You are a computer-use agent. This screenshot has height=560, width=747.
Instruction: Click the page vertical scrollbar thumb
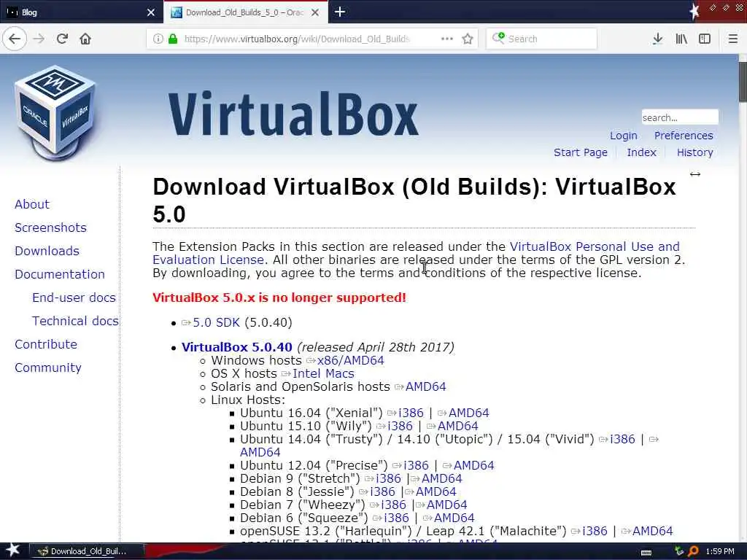coord(743,82)
